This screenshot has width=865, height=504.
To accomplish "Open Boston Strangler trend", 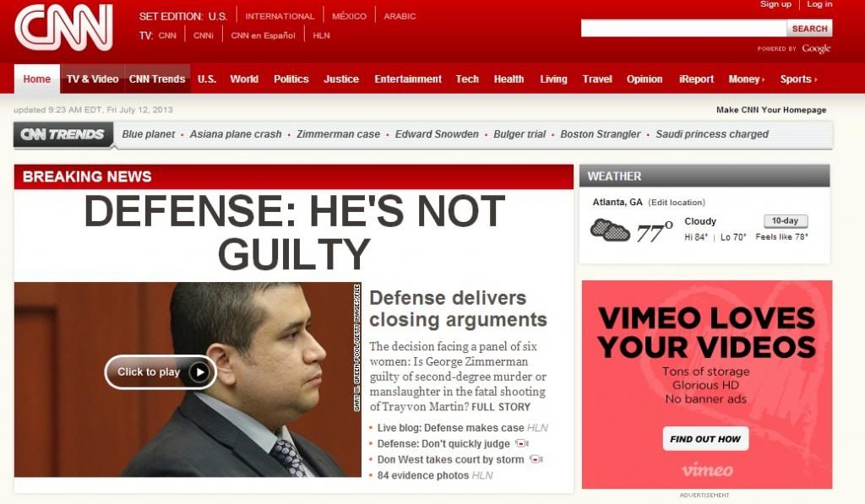I will pyautogui.click(x=601, y=134).
